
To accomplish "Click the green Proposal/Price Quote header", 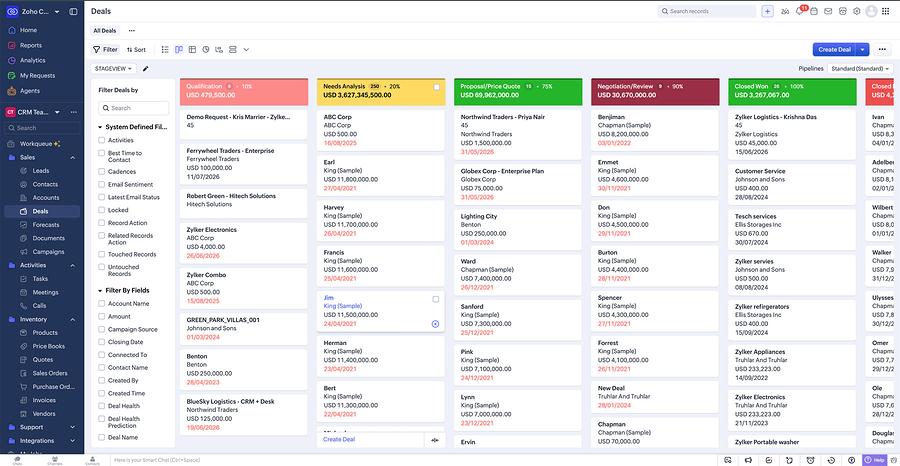I will (x=518, y=92).
